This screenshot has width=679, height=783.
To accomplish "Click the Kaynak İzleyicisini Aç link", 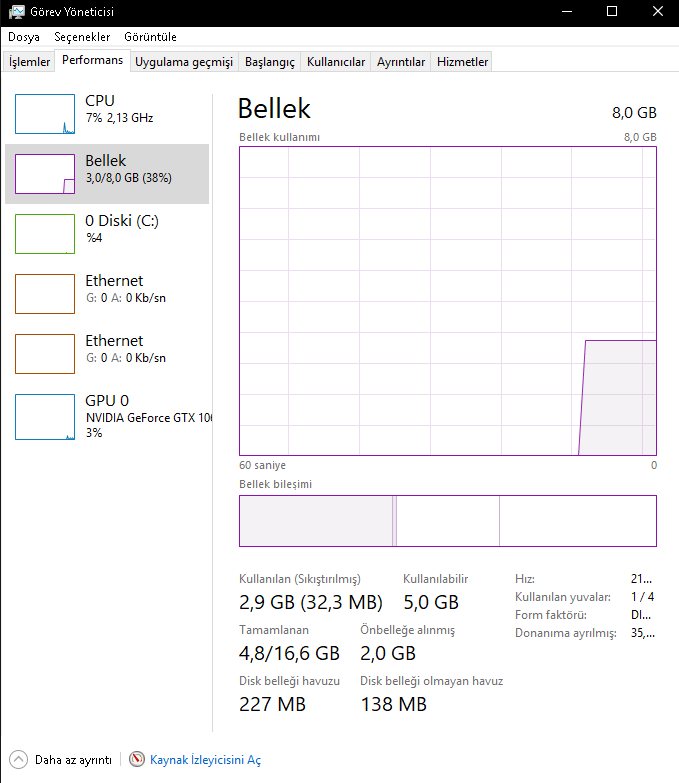I will point(205,760).
